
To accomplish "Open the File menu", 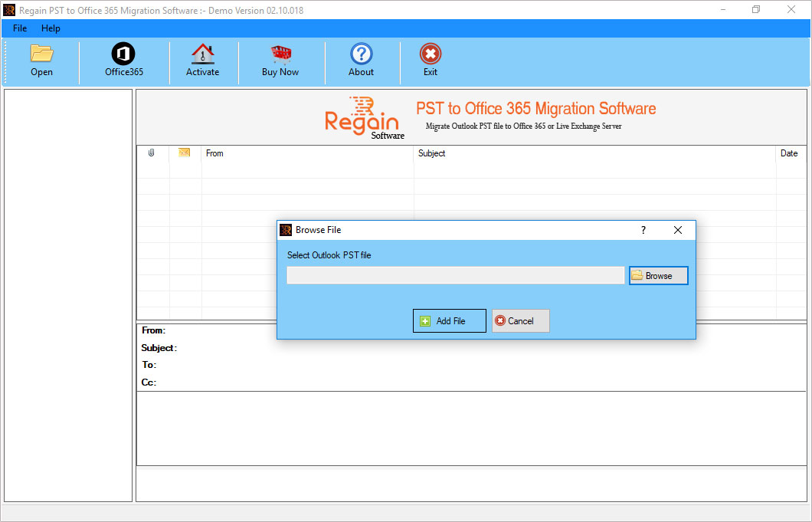I will 19,28.
